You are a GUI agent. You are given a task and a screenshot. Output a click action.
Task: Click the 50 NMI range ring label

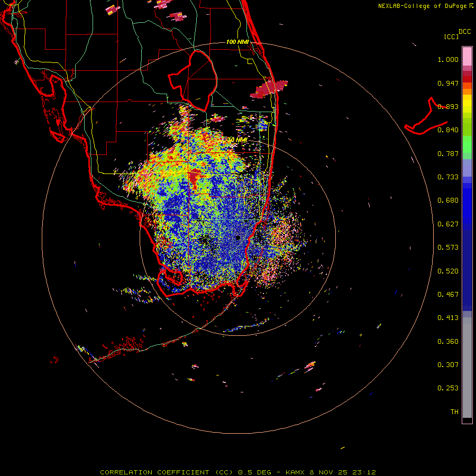[237, 140]
